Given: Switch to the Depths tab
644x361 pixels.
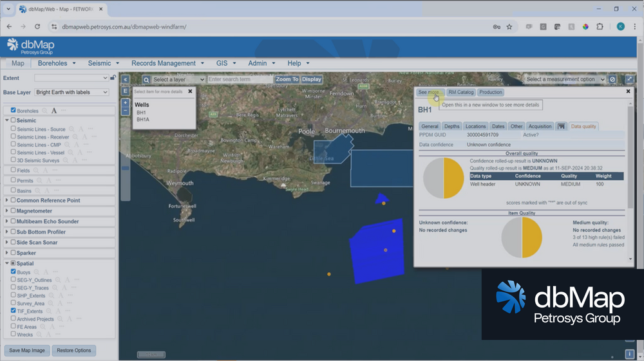Looking at the screenshot, I should (x=452, y=126).
